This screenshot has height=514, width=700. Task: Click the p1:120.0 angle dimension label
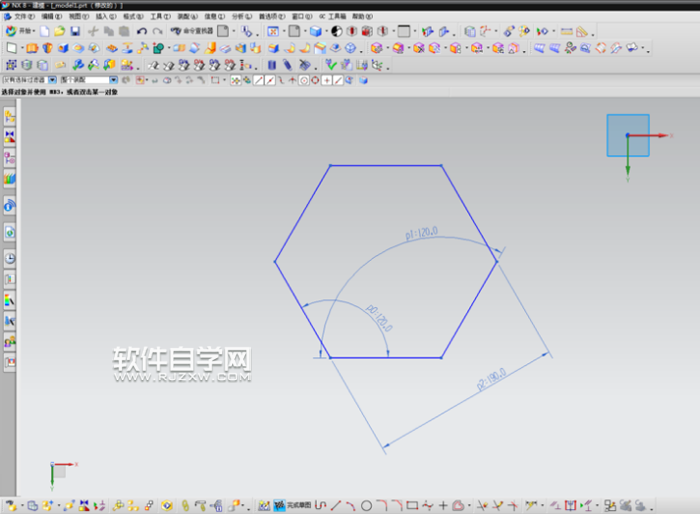(422, 234)
